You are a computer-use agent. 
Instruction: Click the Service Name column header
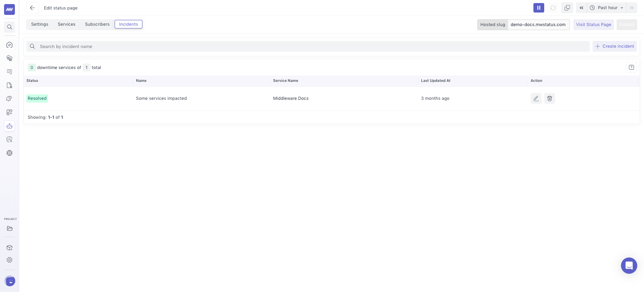[x=286, y=81]
